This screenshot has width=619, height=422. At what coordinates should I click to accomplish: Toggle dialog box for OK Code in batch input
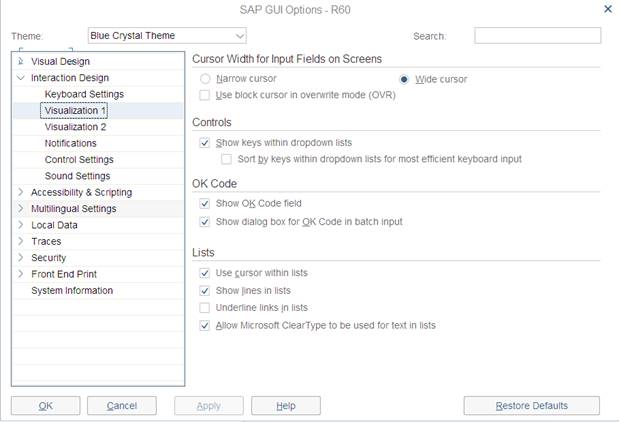click(204, 222)
